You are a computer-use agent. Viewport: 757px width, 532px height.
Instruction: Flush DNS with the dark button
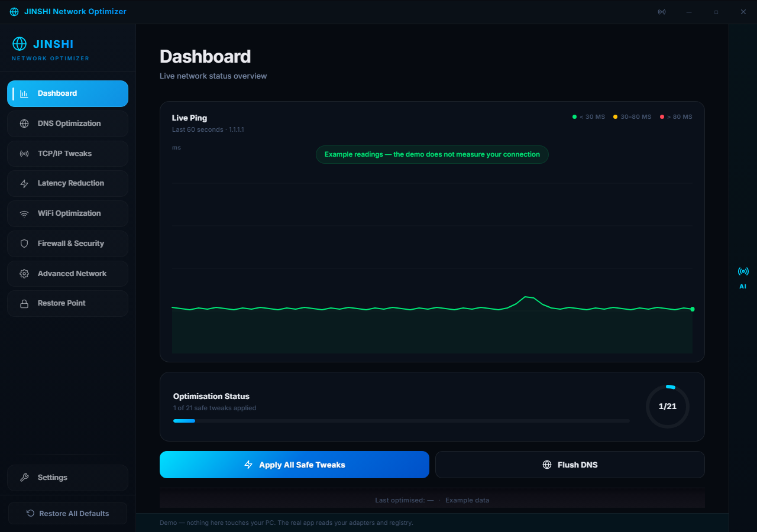tap(570, 465)
